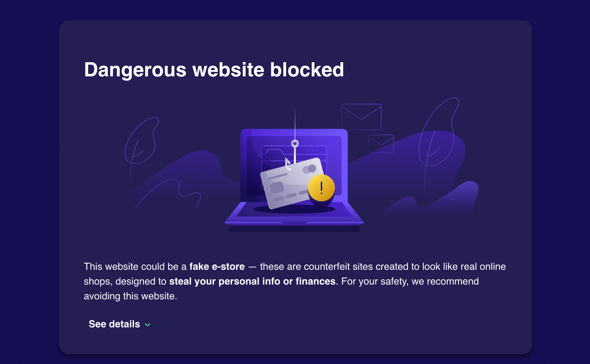Click the bold "fake e-store" text
The width and height of the screenshot is (590, 364).
pyautogui.click(x=217, y=266)
